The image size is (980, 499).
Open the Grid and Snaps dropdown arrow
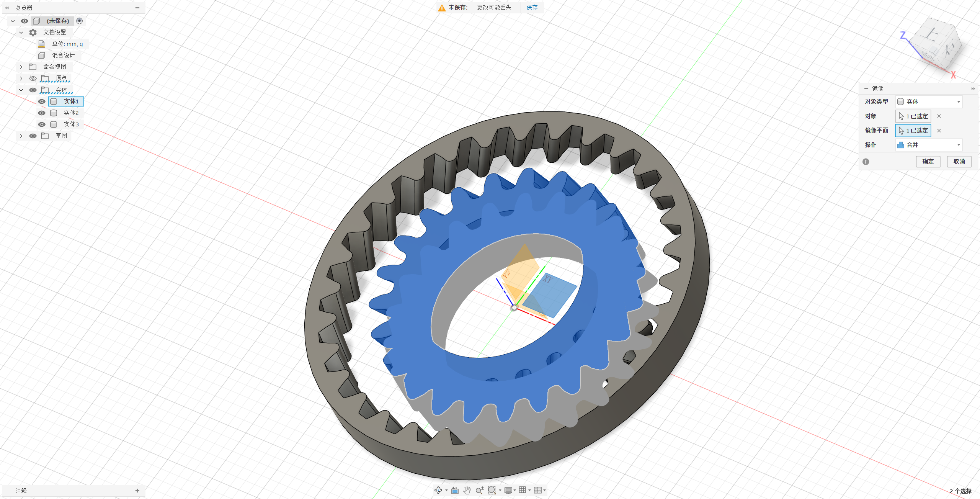[529, 491]
